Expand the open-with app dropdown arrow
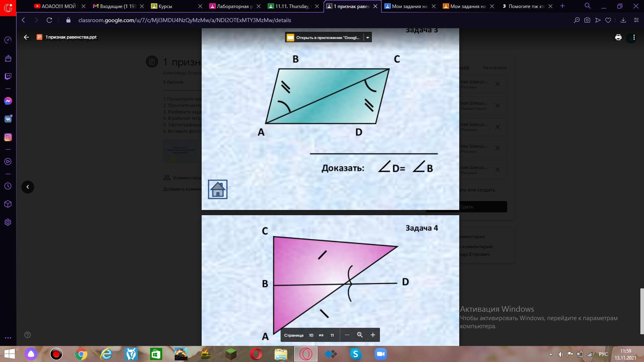Screen dimensions: 644x362 click(367, 37)
